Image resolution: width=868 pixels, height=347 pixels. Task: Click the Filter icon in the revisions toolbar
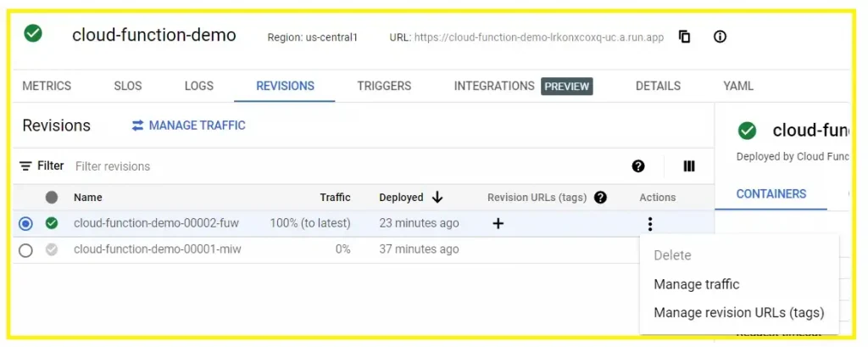pos(25,165)
